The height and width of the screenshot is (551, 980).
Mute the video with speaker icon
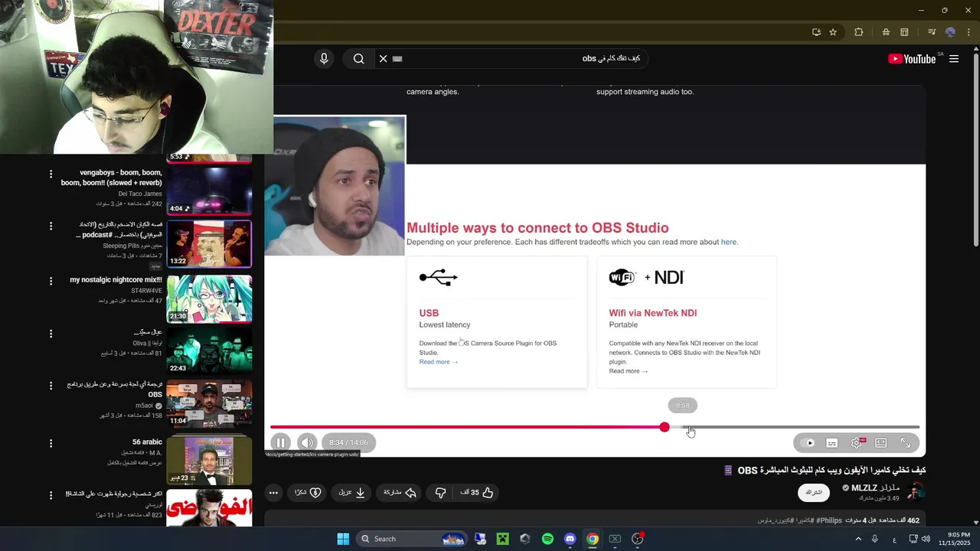[307, 442]
